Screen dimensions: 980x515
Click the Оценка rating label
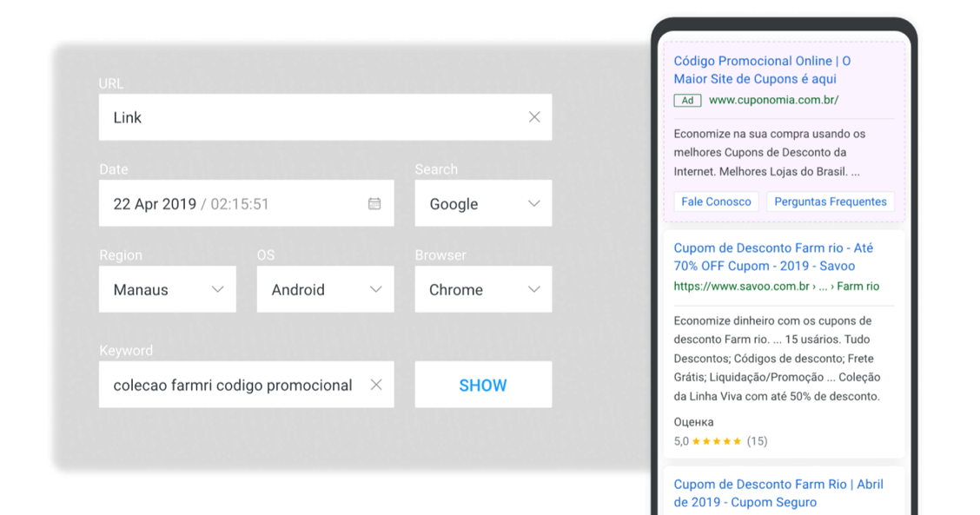694,422
